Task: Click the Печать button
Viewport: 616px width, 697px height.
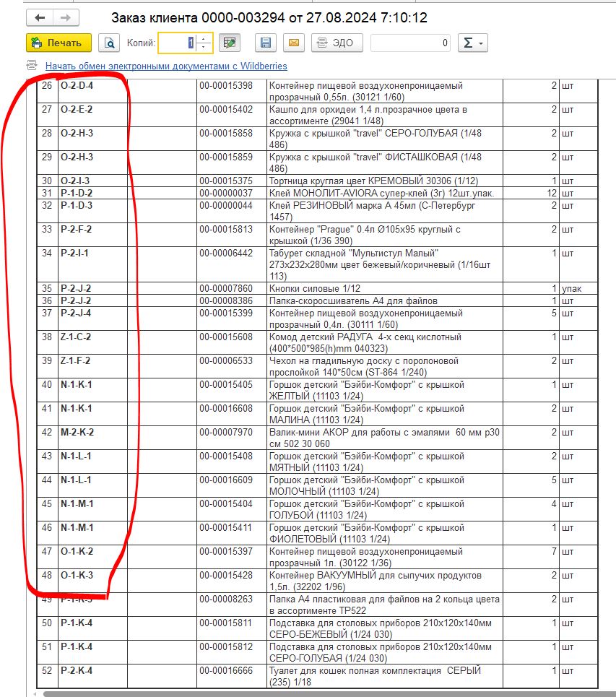Action: point(58,43)
